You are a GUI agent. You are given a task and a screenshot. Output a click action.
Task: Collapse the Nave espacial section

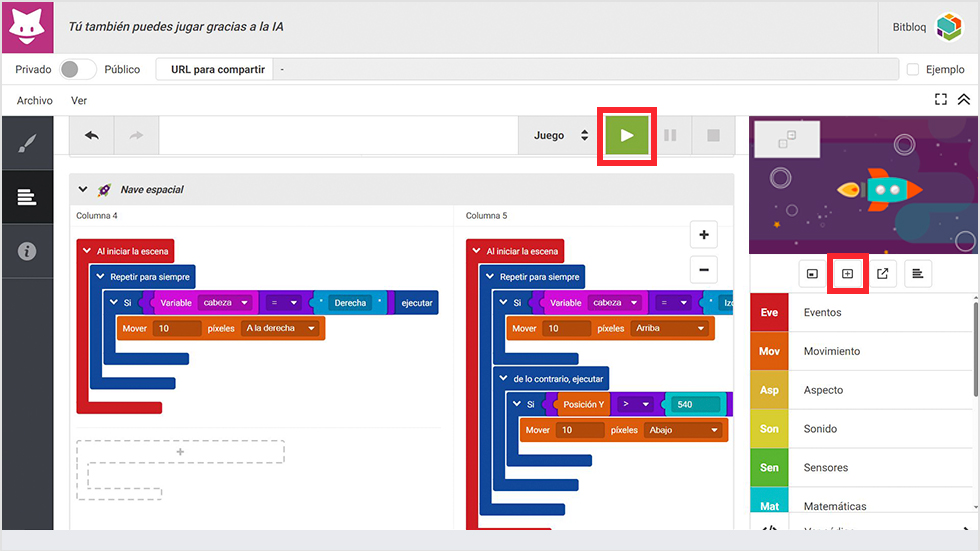(82, 189)
